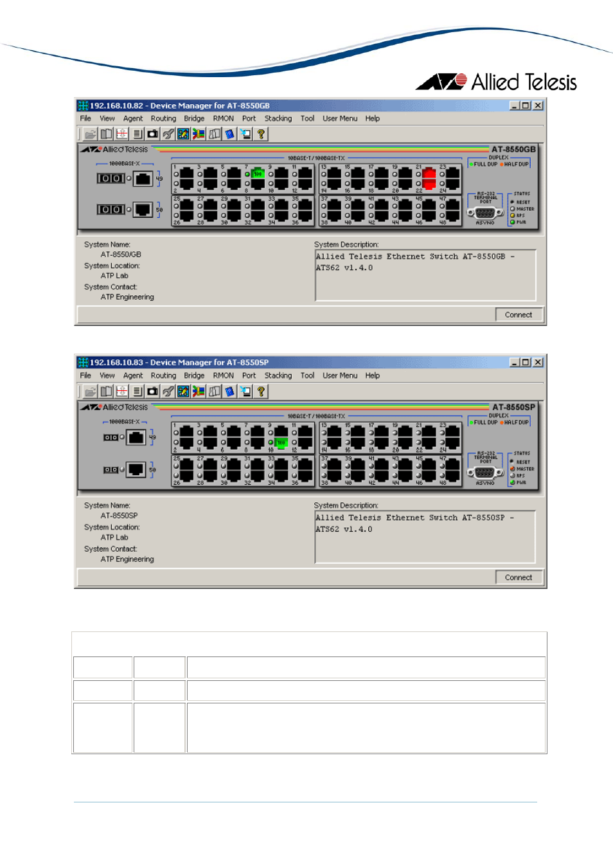
Task: Click red crosshair icon in AT-8550SP toolbar
Action: click(x=121, y=391)
